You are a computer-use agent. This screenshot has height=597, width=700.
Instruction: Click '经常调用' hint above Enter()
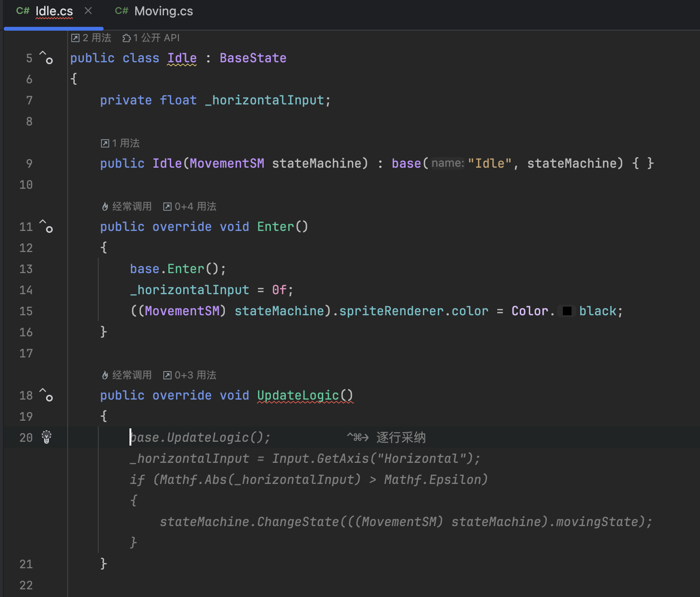click(127, 207)
